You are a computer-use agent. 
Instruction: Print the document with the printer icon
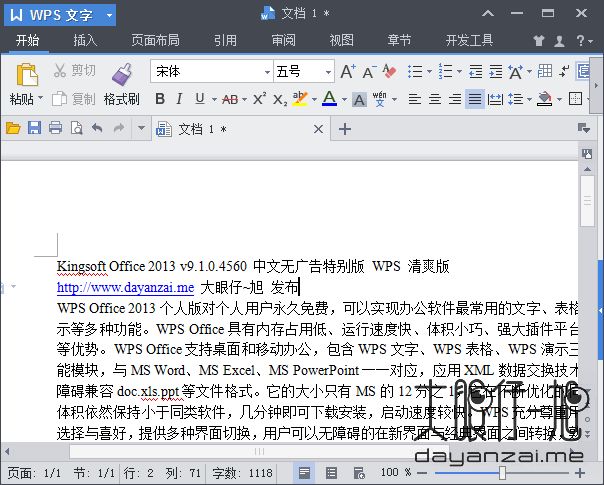point(55,128)
